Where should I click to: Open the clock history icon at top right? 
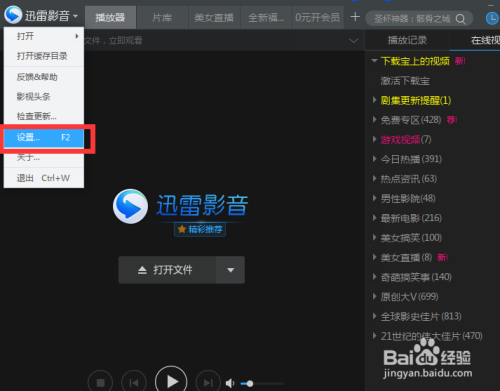click(492, 18)
